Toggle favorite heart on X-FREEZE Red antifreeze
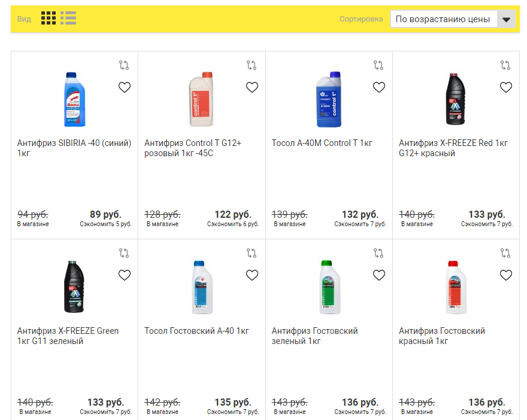The image size is (527, 420). click(506, 87)
